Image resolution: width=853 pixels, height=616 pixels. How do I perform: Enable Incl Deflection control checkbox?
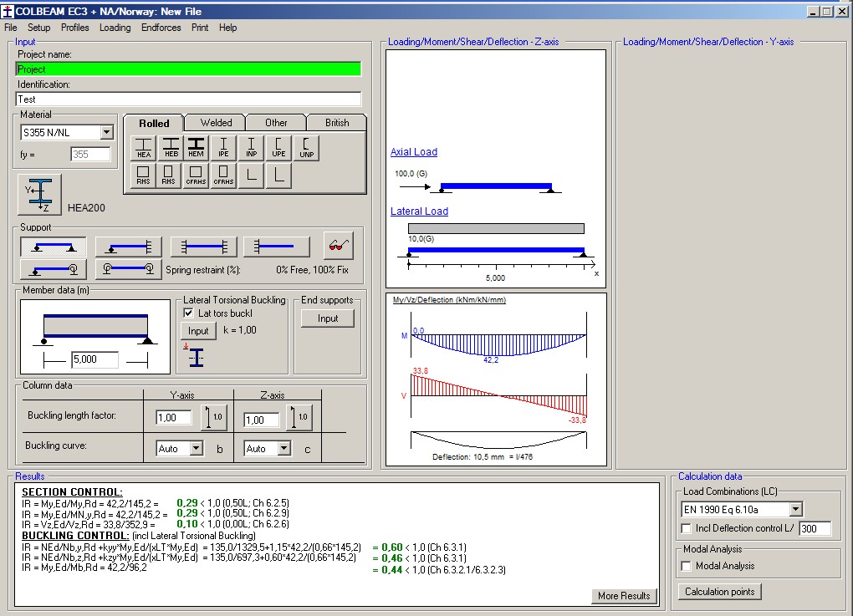(x=687, y=528)
